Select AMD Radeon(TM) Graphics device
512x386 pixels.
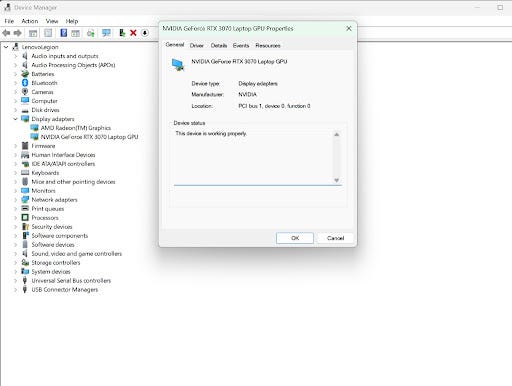[x=76, y=128]
